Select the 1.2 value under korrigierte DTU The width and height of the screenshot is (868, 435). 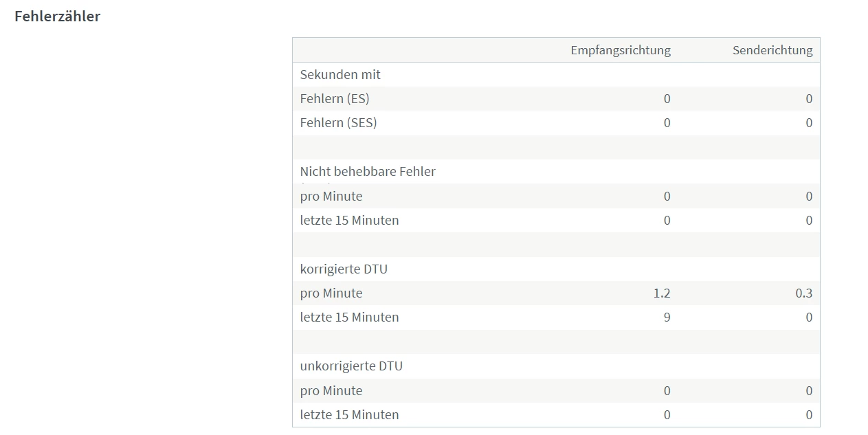point(662,293)
